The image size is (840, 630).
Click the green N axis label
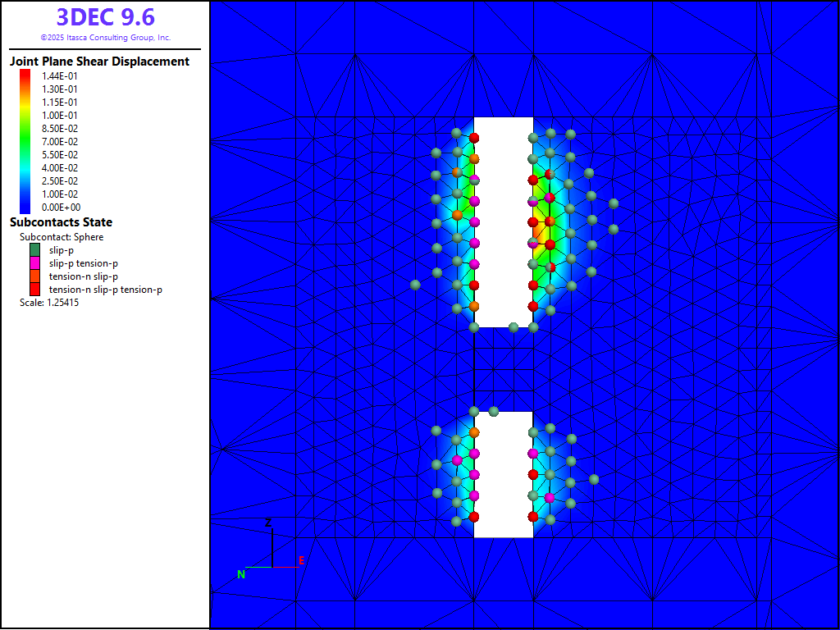(x=241, y=574)
